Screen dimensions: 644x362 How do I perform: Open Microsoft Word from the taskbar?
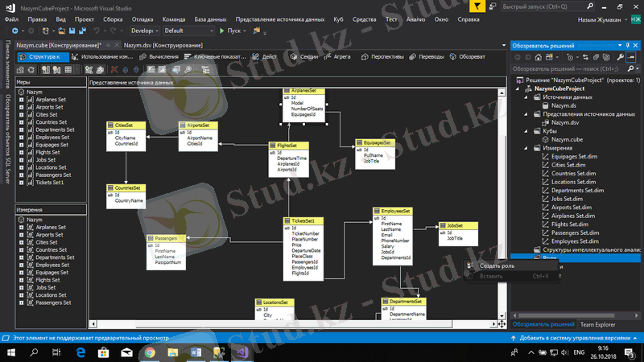tap(196, 352)
